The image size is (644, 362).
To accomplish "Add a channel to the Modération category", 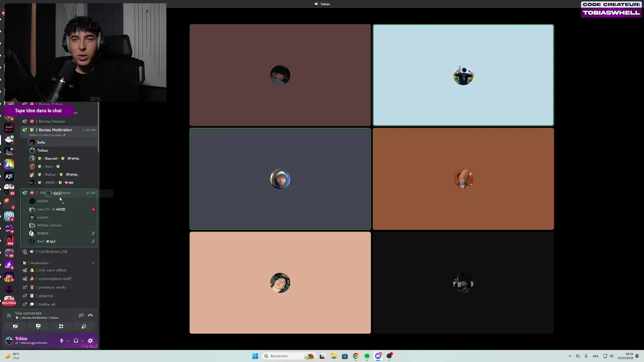I will point(93,263).
